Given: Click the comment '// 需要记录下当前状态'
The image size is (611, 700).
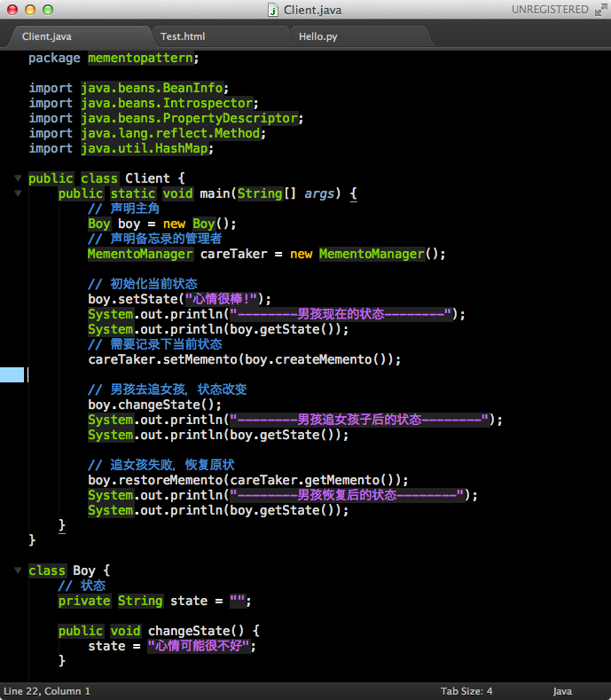Looking at the screenshot, I should pos(155,344).
